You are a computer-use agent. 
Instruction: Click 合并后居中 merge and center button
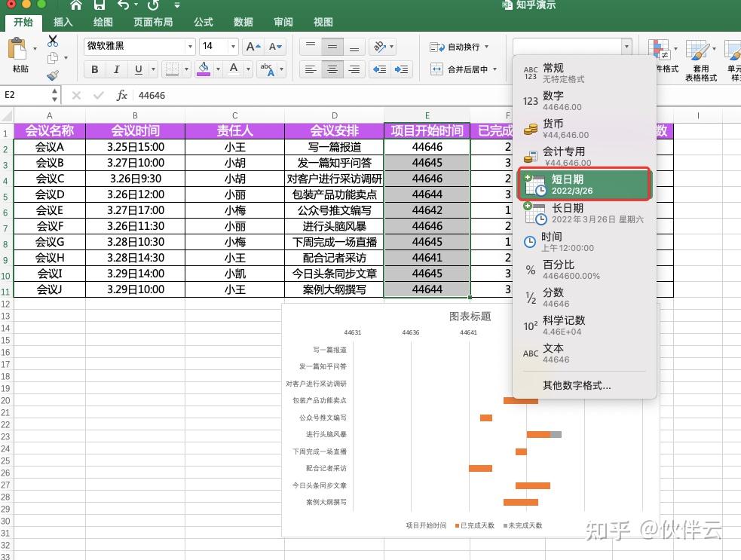pyautogui.click(x=458, y=69)
